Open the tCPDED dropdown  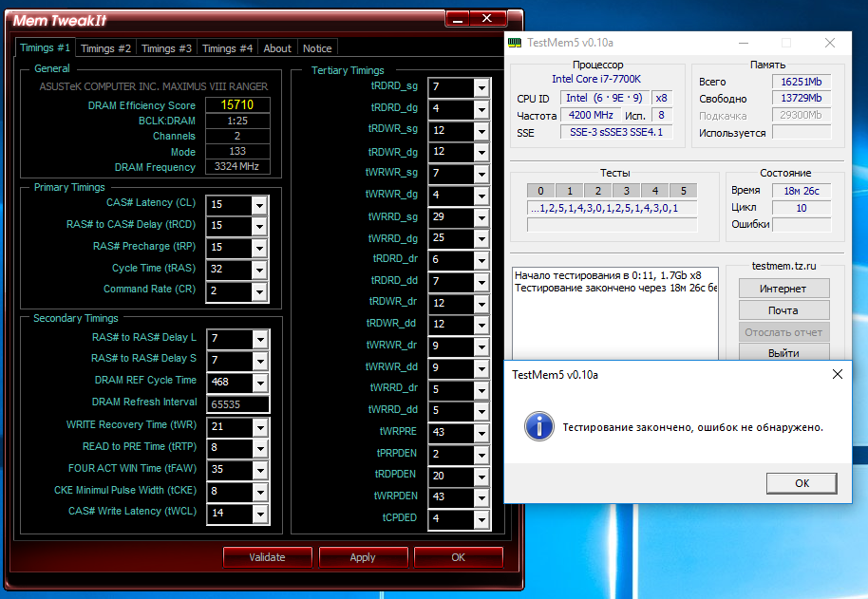481,519
